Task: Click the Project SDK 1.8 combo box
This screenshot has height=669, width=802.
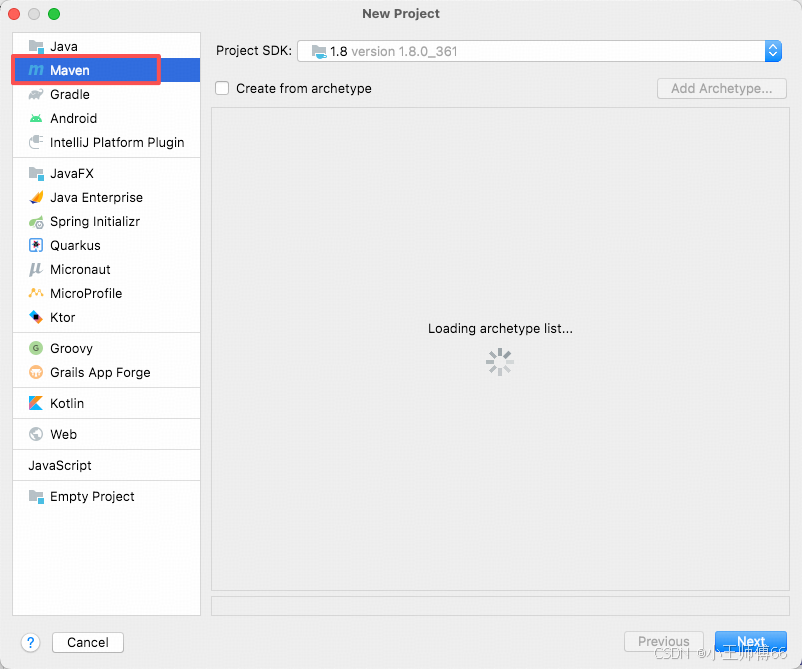Action: point(539,51)
